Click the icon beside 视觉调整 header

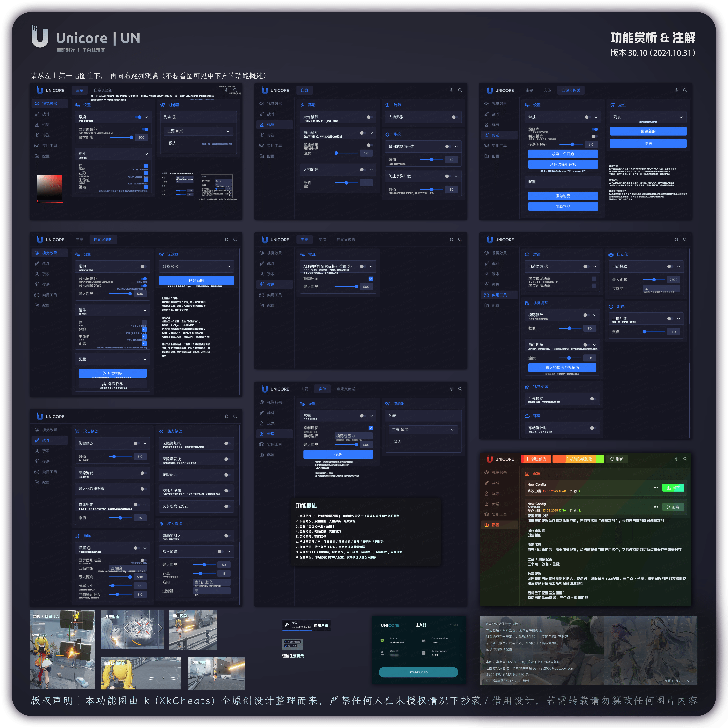coord(527,303)
